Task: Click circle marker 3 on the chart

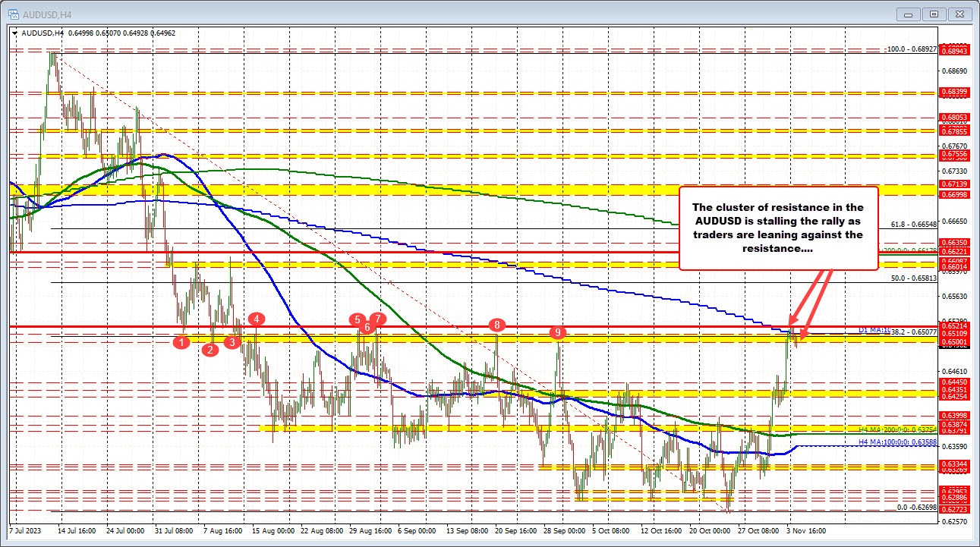Action: [x=231, y=343]
